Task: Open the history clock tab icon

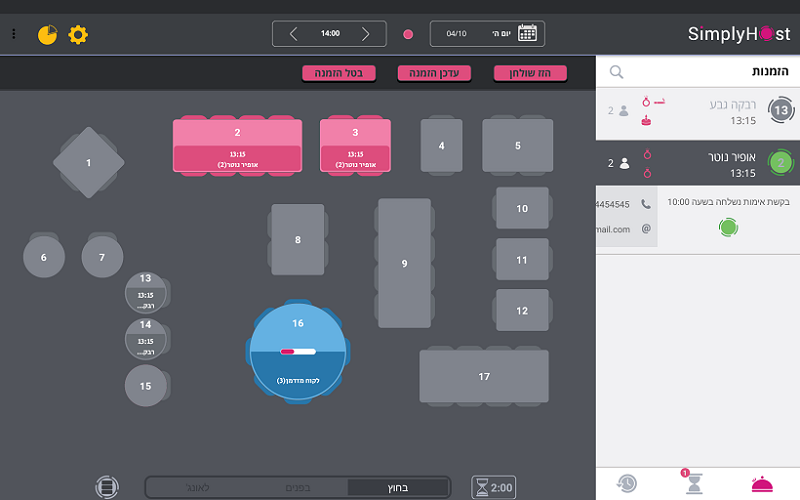Action: tap(627, 483)
